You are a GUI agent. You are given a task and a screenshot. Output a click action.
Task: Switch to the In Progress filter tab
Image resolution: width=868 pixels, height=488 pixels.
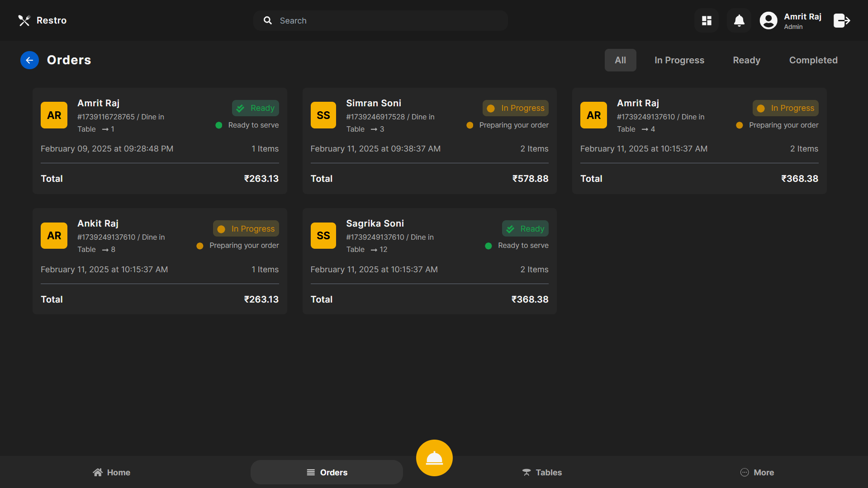[x=679, y=60]
